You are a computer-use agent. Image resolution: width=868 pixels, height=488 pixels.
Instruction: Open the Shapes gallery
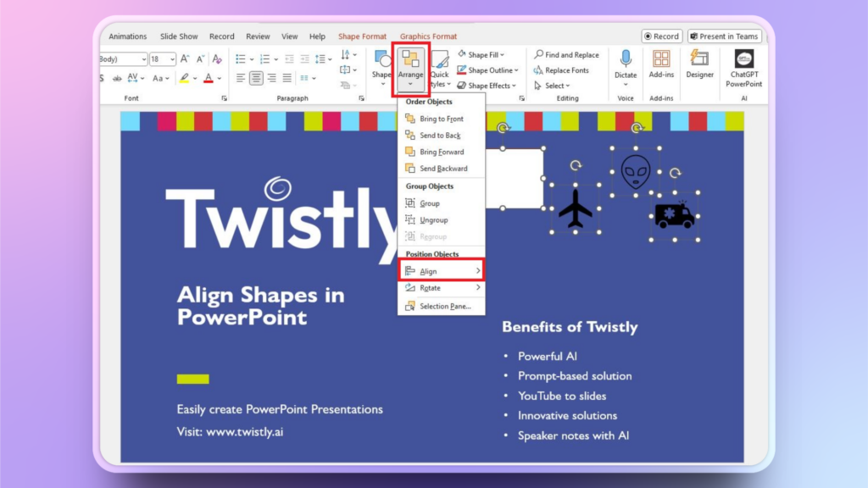click(x=382, y=69)
